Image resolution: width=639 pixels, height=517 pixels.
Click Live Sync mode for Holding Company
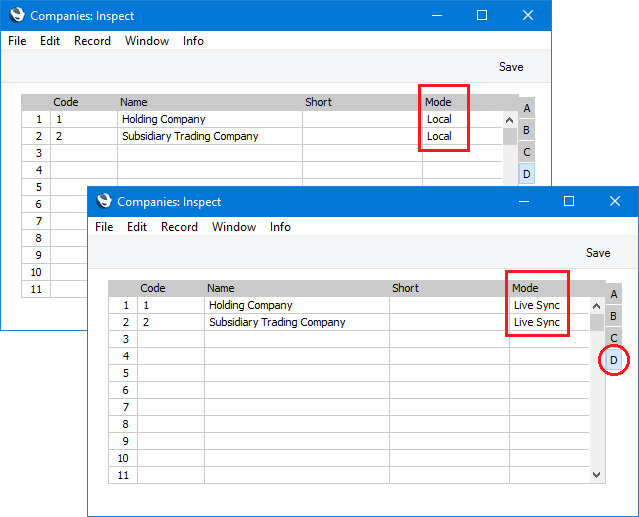pos(537,305)
